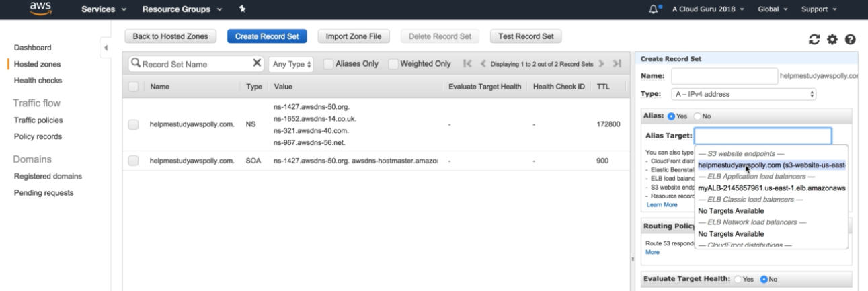868x291 pixels.
Task: Sort by Type column header
Action: (x=253, y=87)
